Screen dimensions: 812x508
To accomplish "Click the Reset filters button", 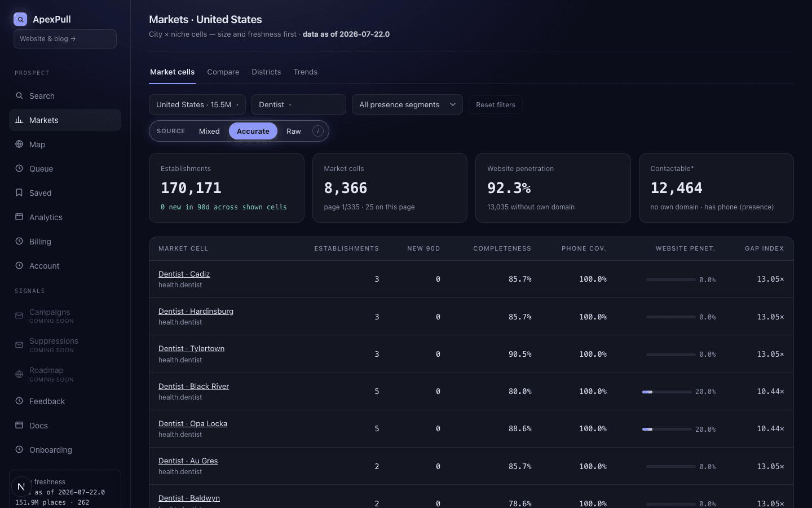I will [496, 104].
